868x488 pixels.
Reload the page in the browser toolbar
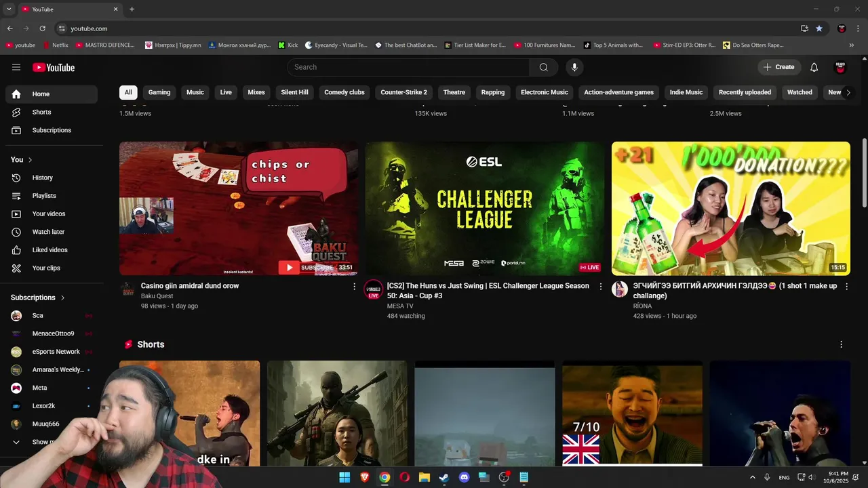pos(42,28)
